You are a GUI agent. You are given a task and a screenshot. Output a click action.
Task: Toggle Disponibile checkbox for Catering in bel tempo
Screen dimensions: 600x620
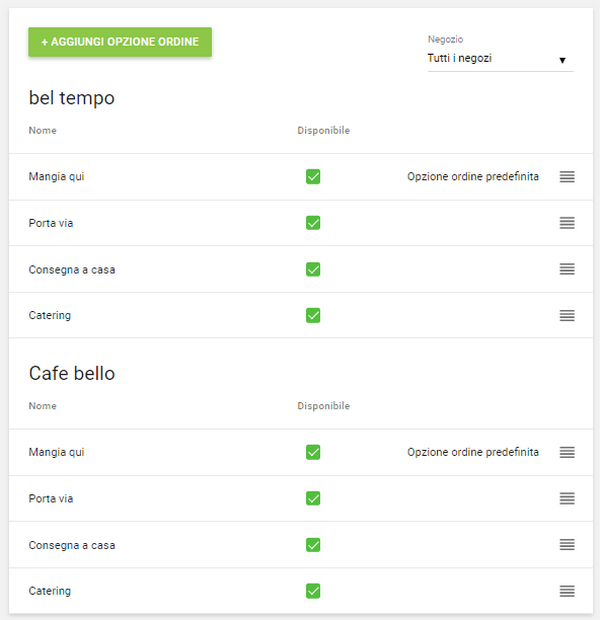pos(313,315)
